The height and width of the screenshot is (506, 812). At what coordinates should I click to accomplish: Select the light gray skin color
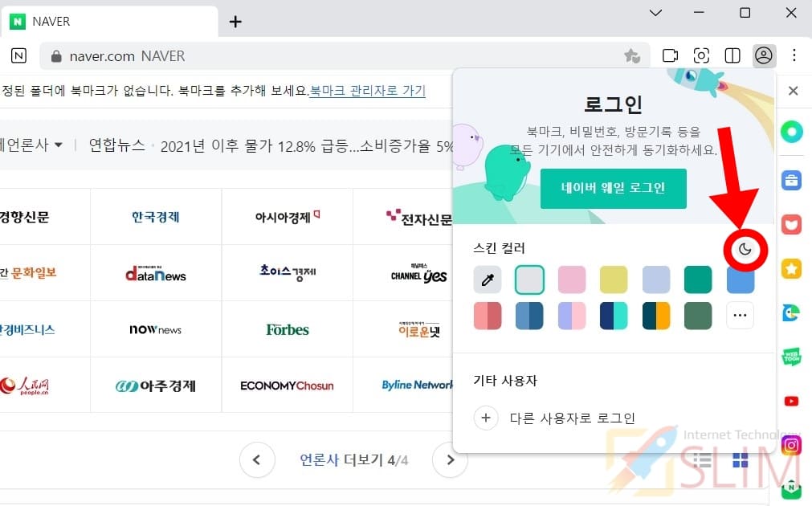coord(529,280)
